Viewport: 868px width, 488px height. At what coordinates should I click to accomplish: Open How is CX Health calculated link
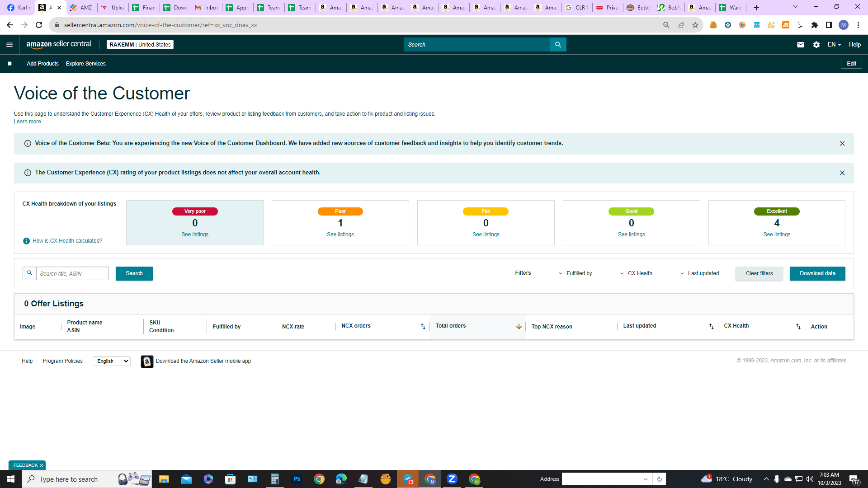click(x=67, y=241)
